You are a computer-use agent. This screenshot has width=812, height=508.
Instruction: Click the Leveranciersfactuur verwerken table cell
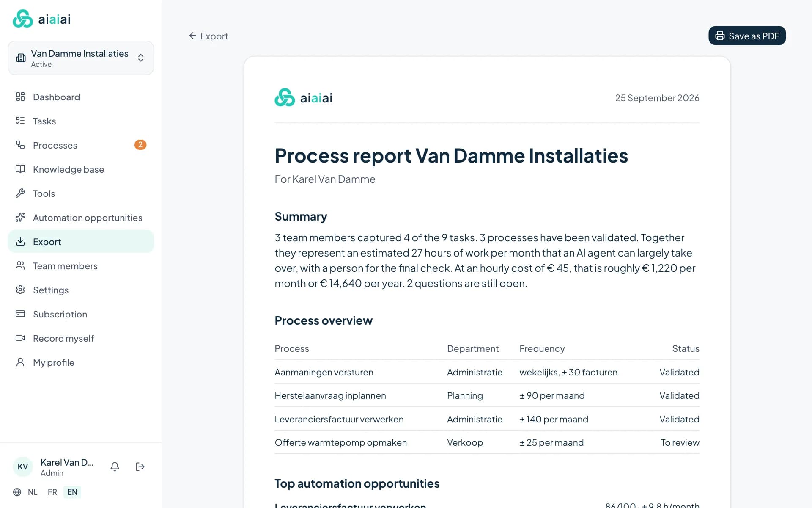pyautogui.click(x=339, y=419)
